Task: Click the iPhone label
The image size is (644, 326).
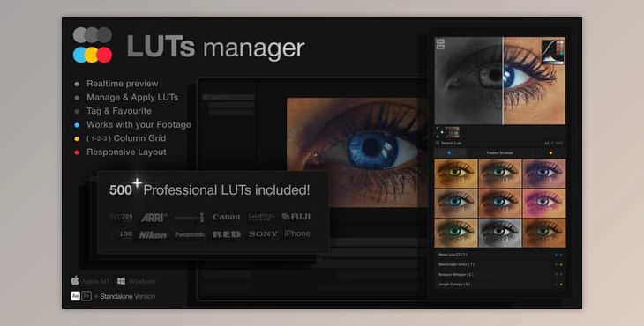Action: tap(297, 233)
